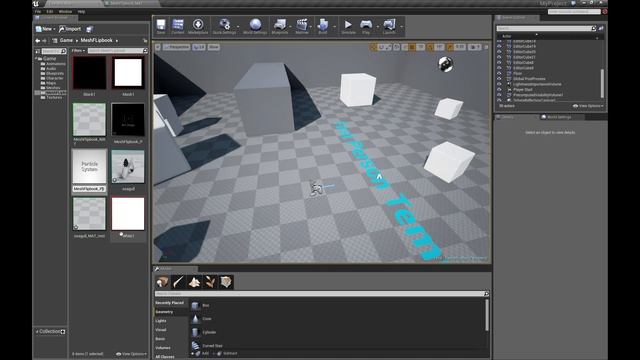
Task: Select the Paint mode brush icon
Action: [x=178, y=282]
